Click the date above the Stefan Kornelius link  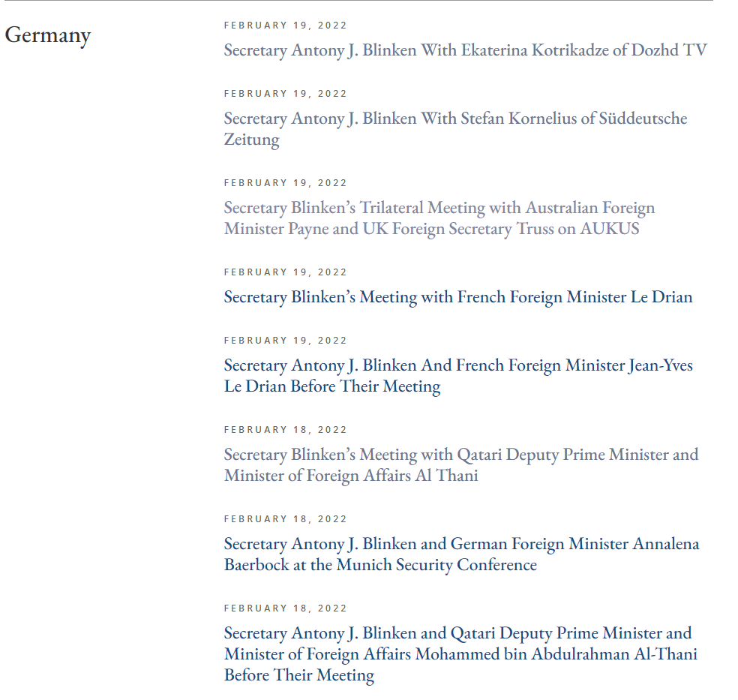286,94
